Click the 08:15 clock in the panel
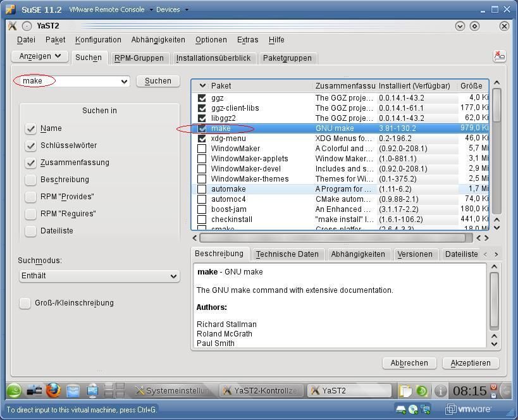This screenshot has width=518, height=420. [x=469, y=391]
